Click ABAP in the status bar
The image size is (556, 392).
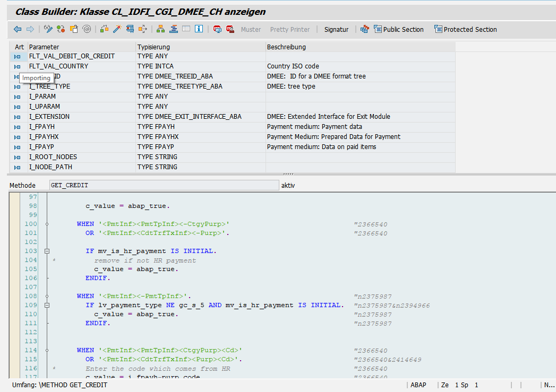pos(418,385)
